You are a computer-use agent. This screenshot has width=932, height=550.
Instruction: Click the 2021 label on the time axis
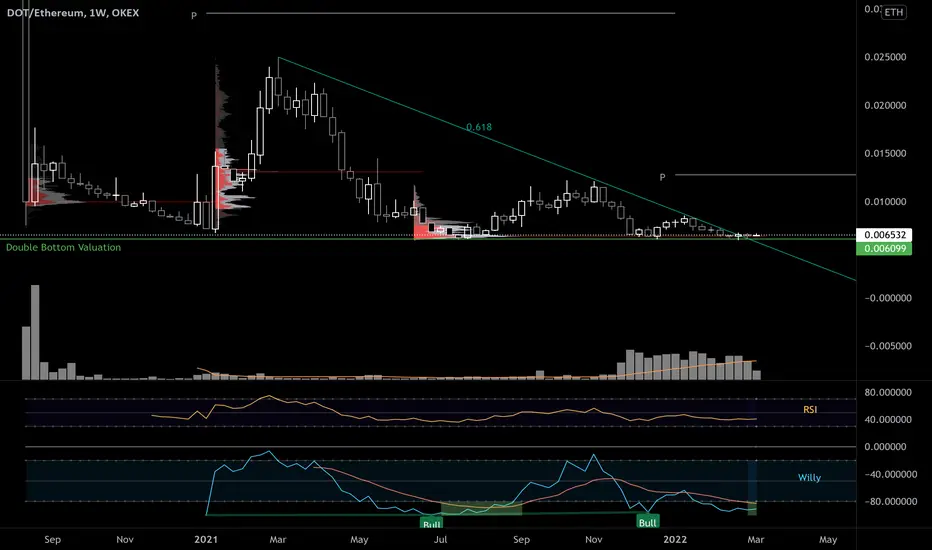pyautogui.click(x=206, y=539)
